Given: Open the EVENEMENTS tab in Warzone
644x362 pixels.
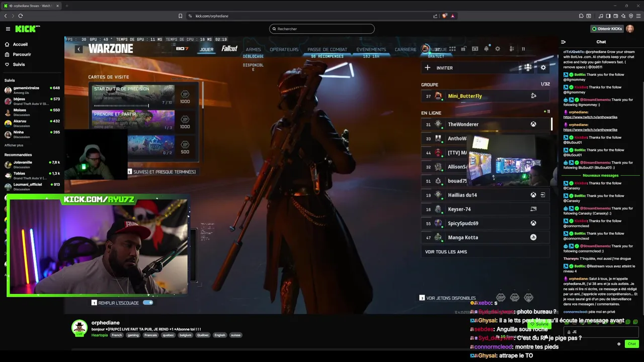Looking at the screenshot, I should click(x=371, y=49).
